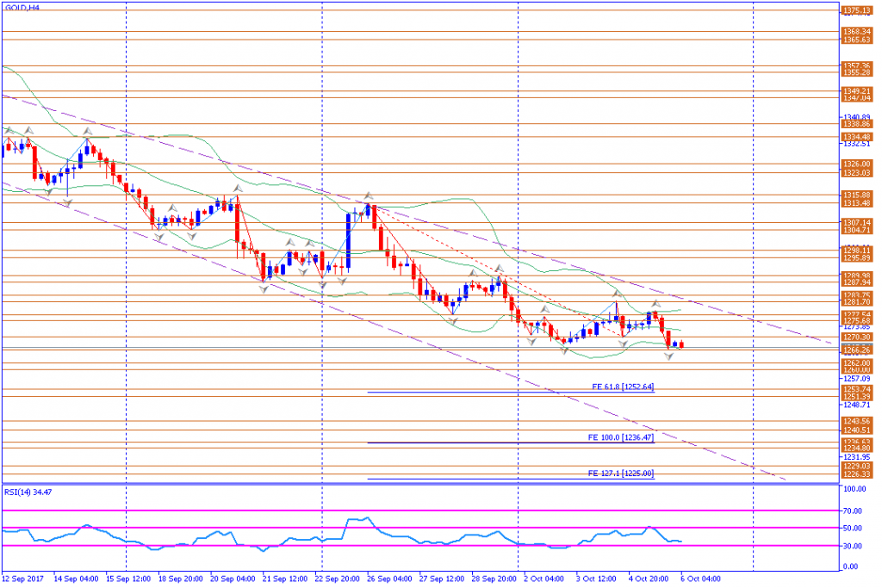This screenshot has width=882, height=588.
Task: Click the 3 Oct 12:00 time label
Action: [596, 579]
